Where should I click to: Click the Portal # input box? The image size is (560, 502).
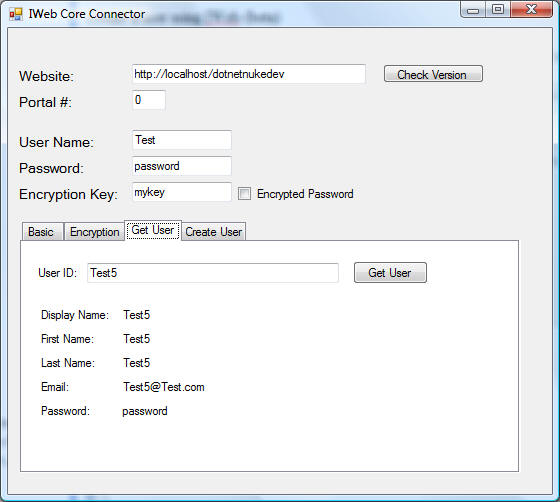(149, 100)
